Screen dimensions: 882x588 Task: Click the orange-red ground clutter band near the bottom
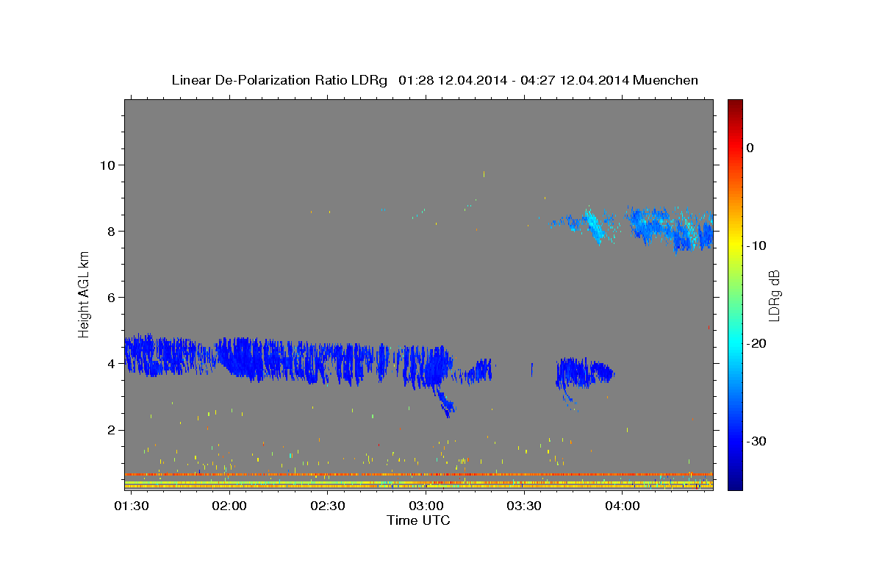click(x=418, y=475)
